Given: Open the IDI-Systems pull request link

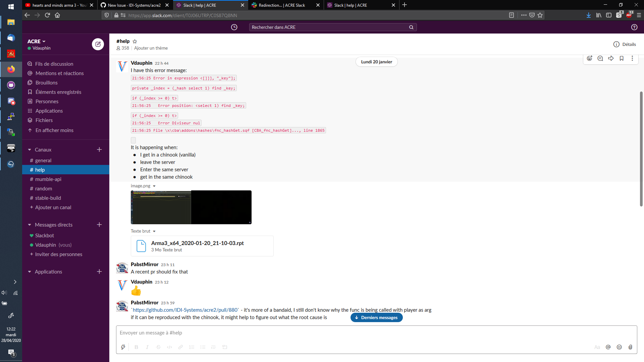Looking at the screenshot, I should 185,310.
